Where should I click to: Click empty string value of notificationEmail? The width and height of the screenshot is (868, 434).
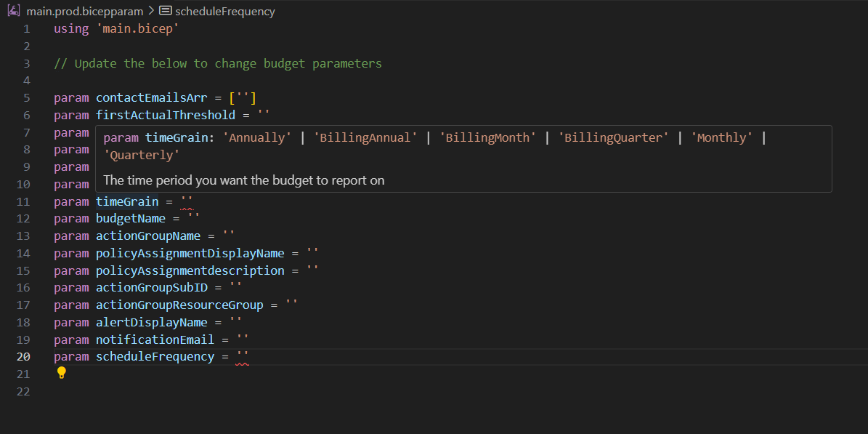click(x=243, y=339)
